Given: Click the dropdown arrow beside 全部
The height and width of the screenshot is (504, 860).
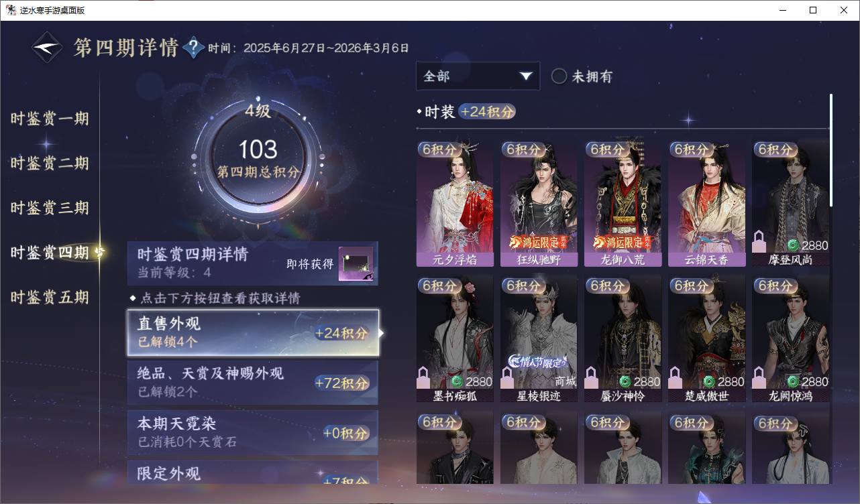Looking at the screenshot, I should click(x=526, y=76).
